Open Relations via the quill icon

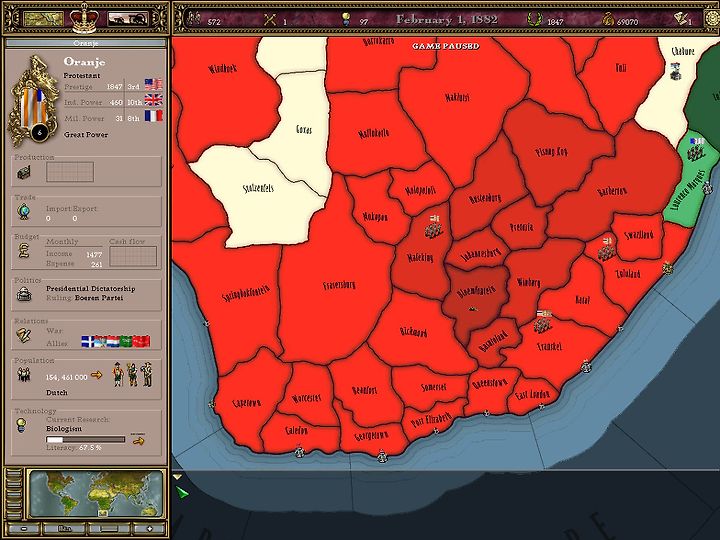click(24, 335)
